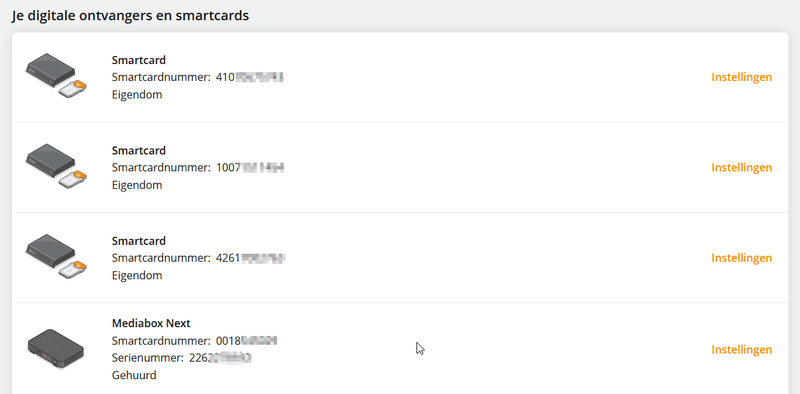Click the receiver icon for smartcard 1007
Screen dimensions: 800x394
[56, 166]
